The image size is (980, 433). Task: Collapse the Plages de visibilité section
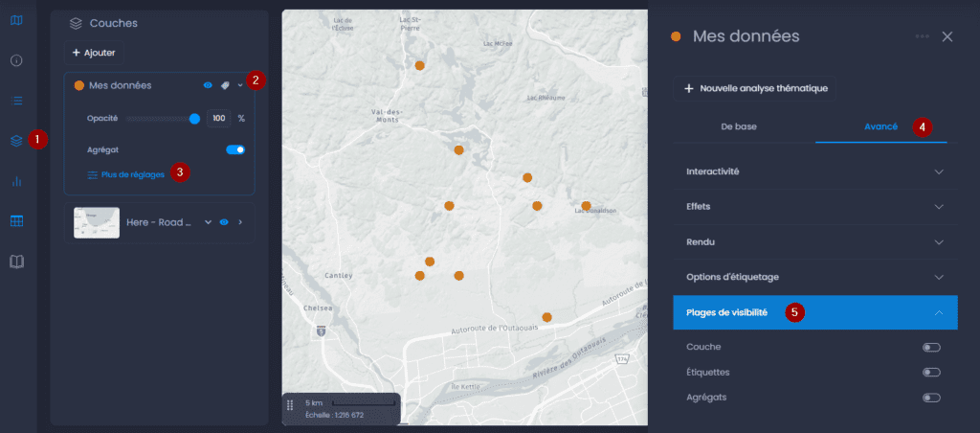tap(815, 312)
